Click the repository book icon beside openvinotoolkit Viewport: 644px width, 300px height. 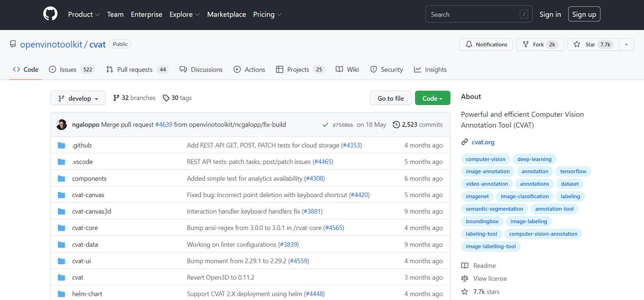13,44
